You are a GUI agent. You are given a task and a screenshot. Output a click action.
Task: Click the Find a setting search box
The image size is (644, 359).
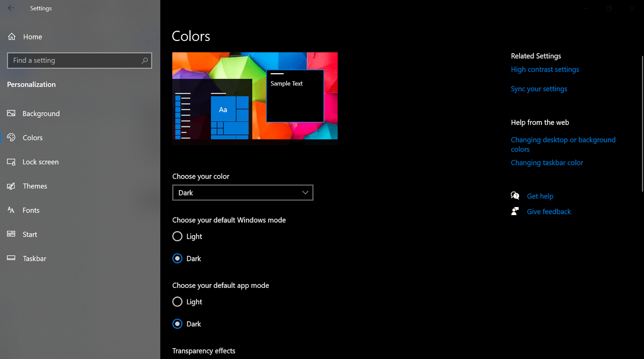pyautogui.click(x=74, y=60)
